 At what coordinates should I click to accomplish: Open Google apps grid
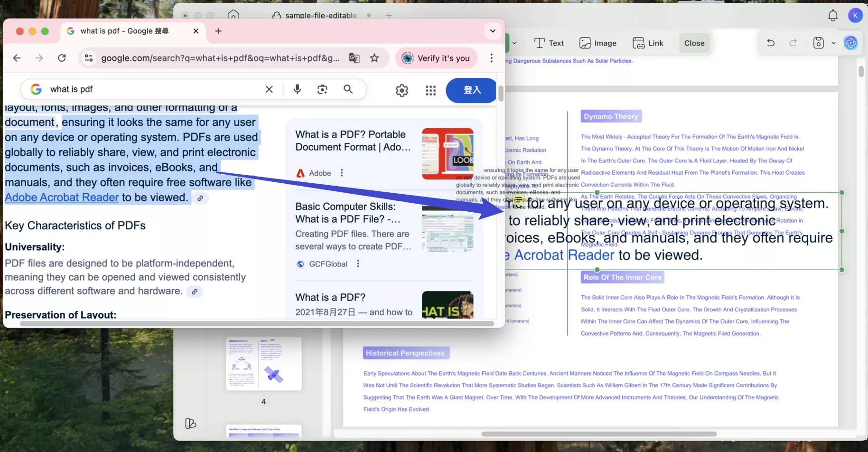click(x=430, y=90)
